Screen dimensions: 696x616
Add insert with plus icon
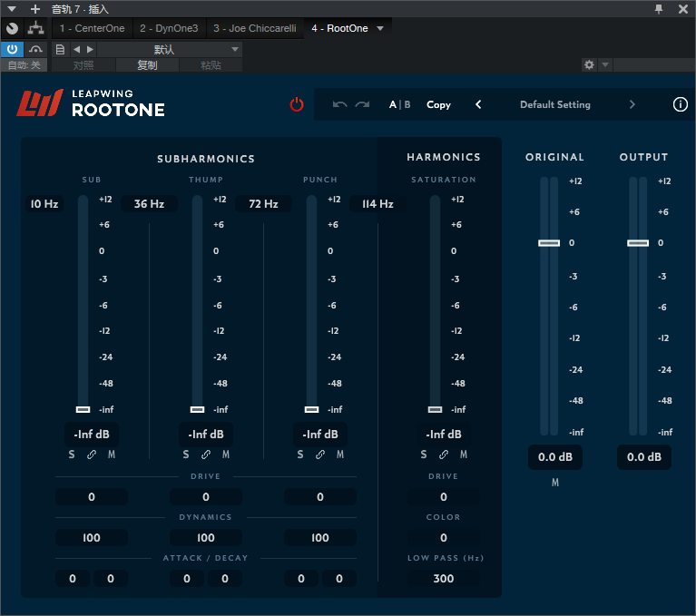tap(35, 9)
